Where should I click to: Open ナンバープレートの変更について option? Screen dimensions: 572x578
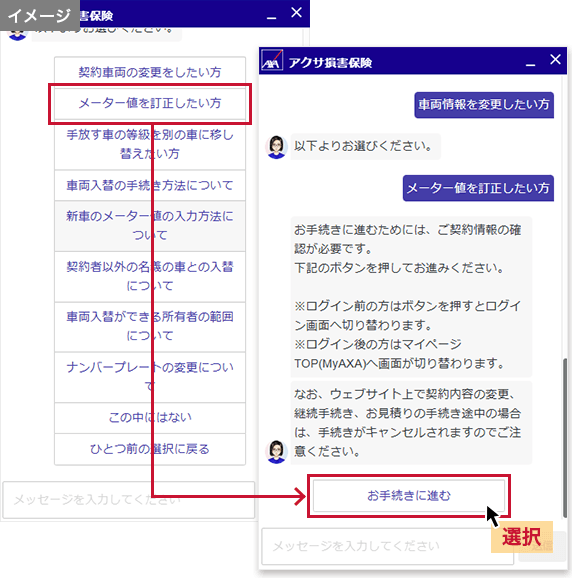pyautogui.click(x=150, y=377)
